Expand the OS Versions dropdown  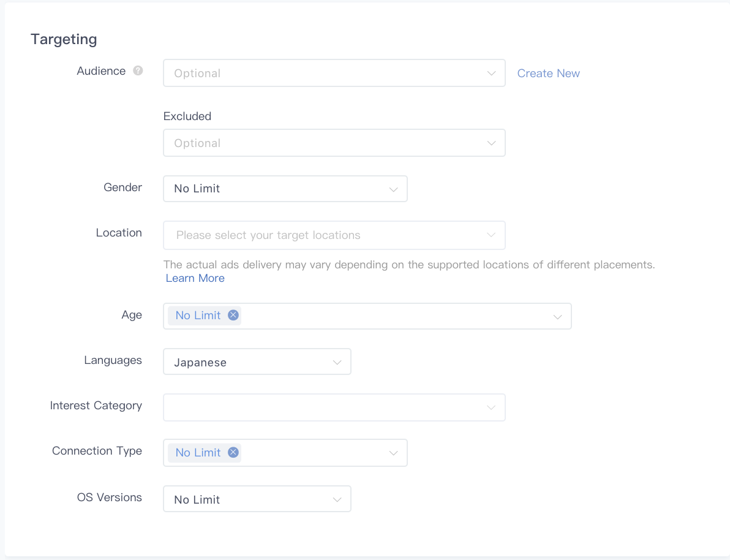coord(257,499)
